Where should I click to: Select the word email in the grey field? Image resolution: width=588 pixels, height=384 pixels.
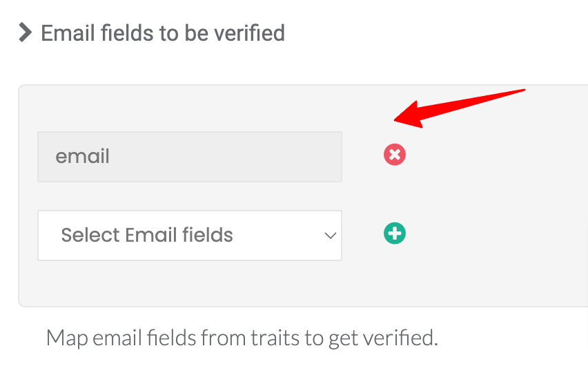(83, 156)
